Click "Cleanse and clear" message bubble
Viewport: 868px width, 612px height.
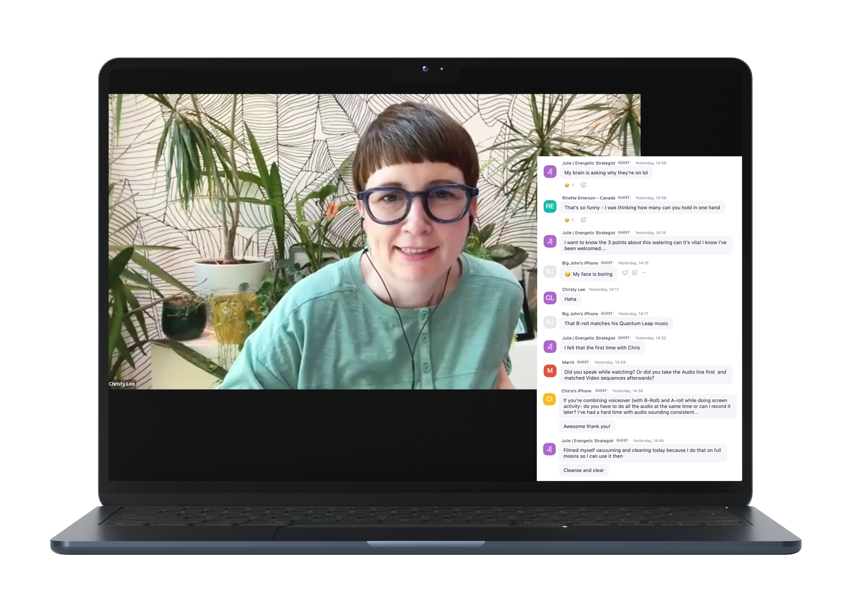(583, 470)
